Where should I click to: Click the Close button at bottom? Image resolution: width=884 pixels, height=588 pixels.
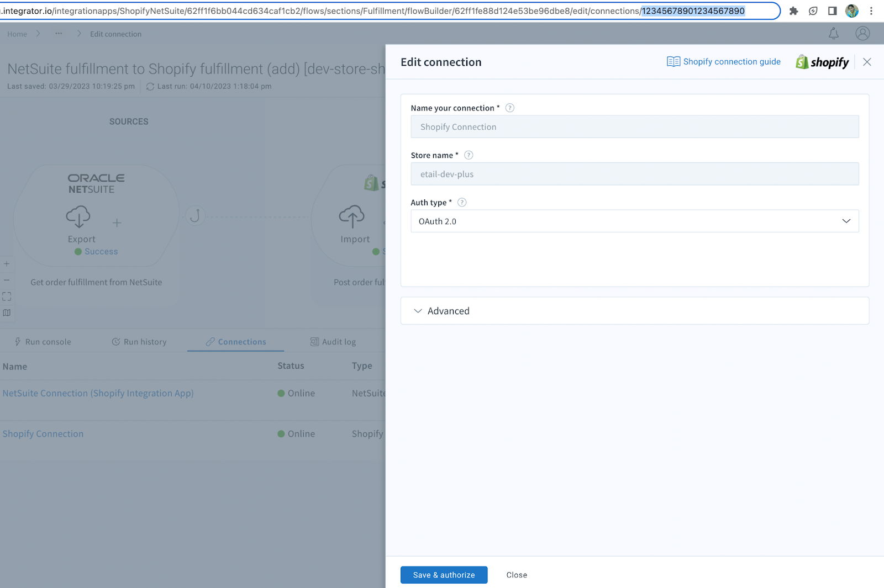517,575
